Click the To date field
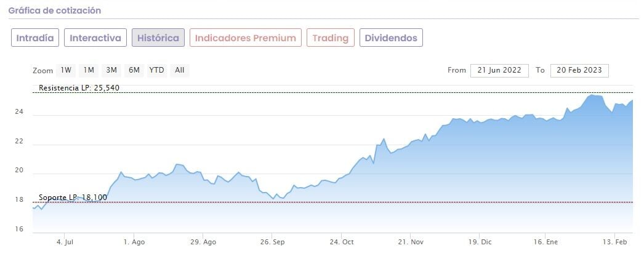Viewport: 644px width, 256px height. pyautogui.click(x=579, y=70)
